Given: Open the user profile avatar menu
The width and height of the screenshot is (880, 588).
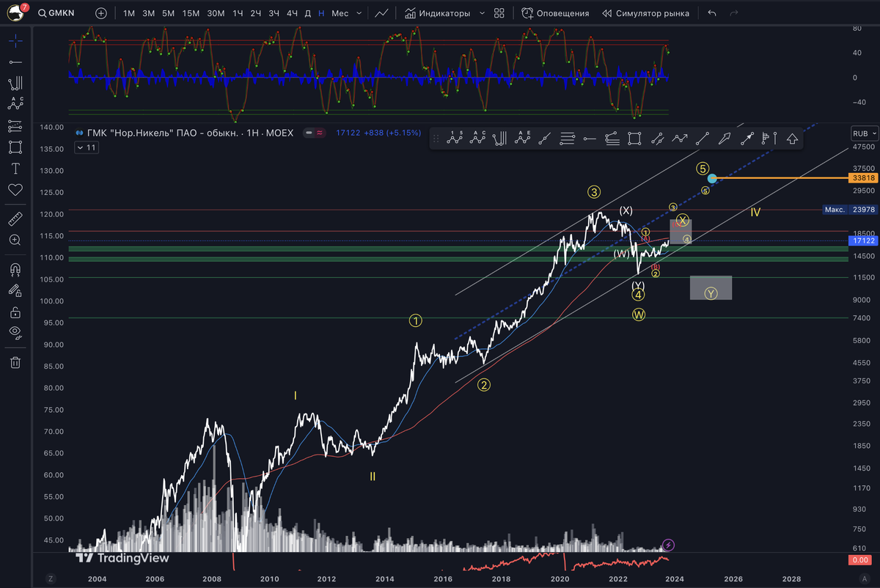Looking at the screenshot, I should point(15,12).
